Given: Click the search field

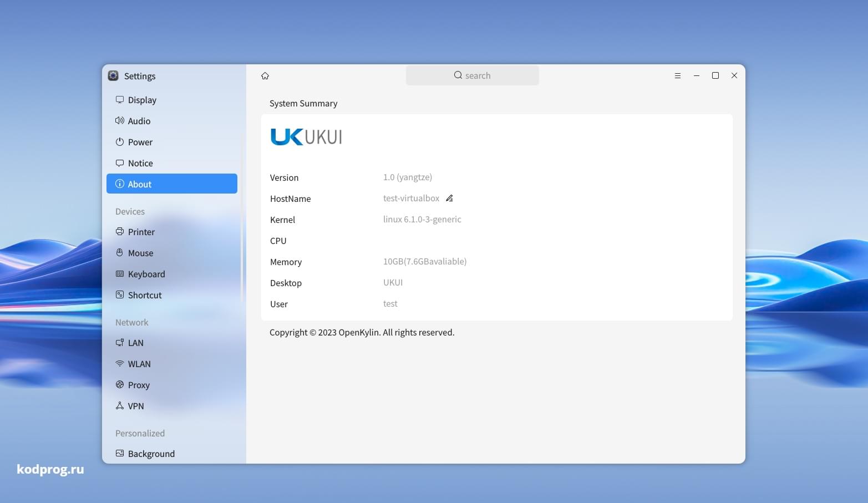Looking at the screenshot, I should pos(472,75).
